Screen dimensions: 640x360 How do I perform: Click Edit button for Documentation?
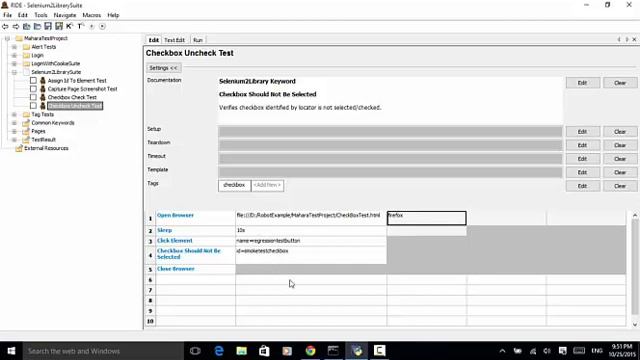pyautogui.click(x=582, y=83)
